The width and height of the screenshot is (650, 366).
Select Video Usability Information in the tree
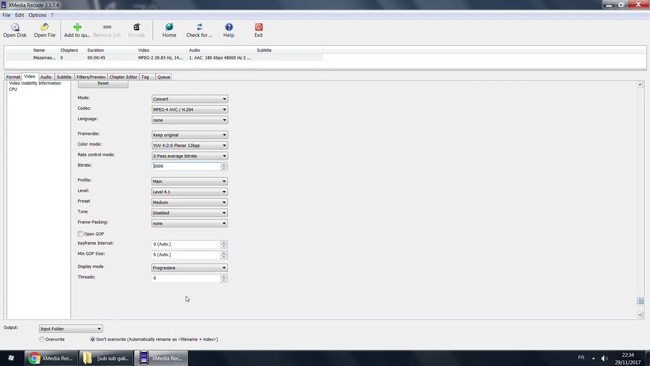click(35, 83)
